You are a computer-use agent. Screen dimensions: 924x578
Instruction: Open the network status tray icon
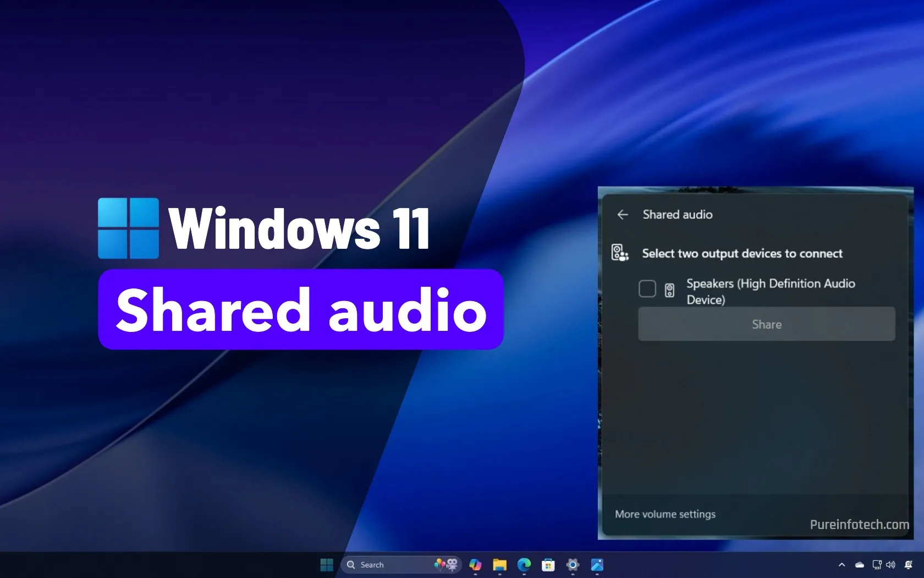(x=877, y=565)
